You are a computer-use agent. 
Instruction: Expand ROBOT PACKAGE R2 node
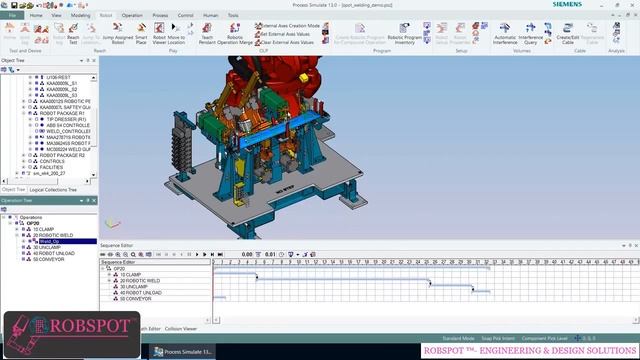point(24,156)
